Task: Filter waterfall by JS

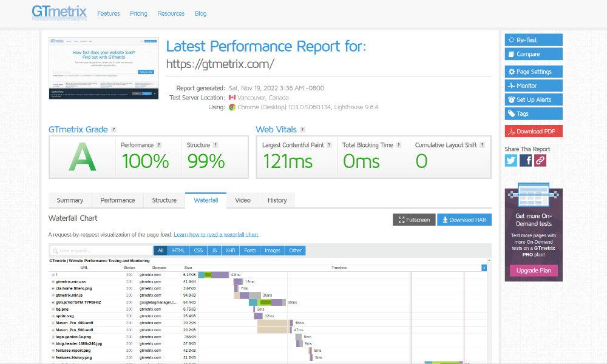Action: point(214,251)
